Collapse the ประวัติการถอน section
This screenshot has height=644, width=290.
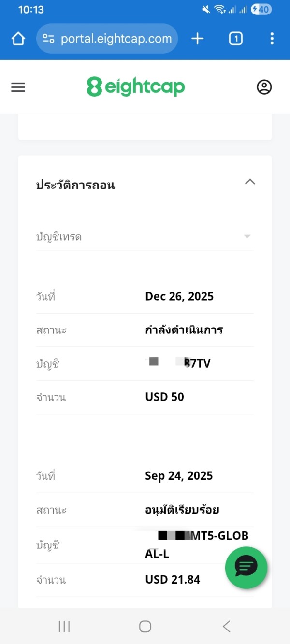pyautogui.click(x=249, y=182)
